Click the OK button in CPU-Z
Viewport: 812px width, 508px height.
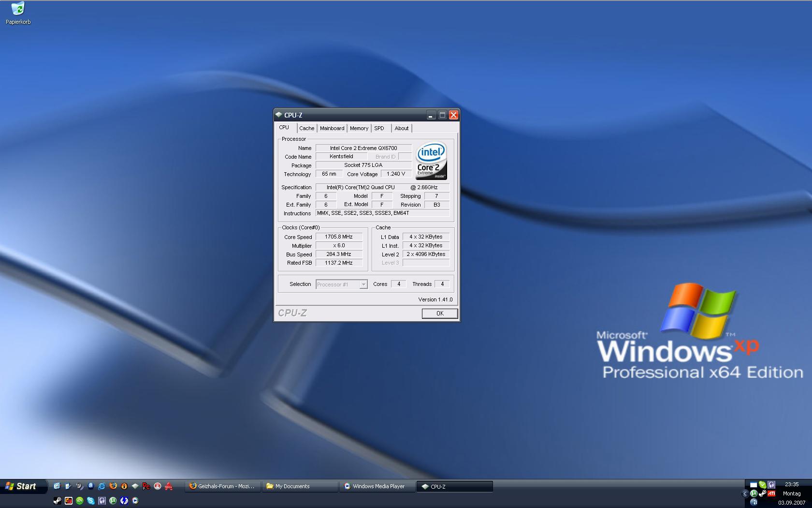440,314
